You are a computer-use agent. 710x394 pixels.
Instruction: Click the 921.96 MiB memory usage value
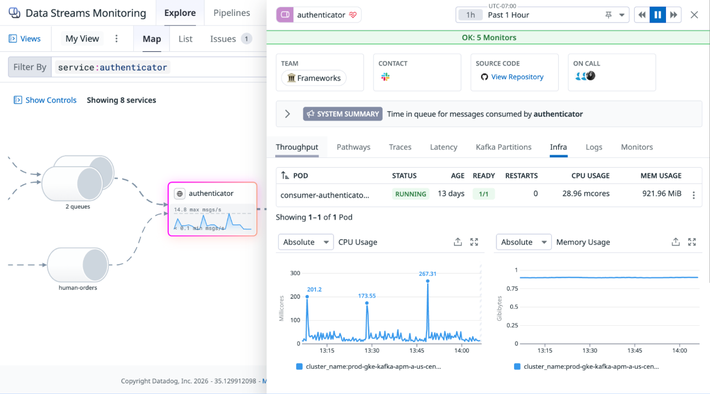[662, 194]
